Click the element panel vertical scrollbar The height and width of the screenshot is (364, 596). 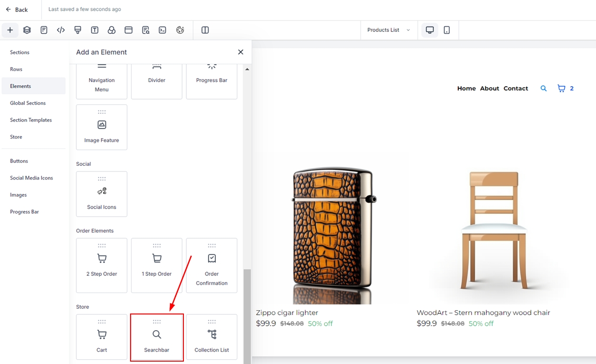247,314
